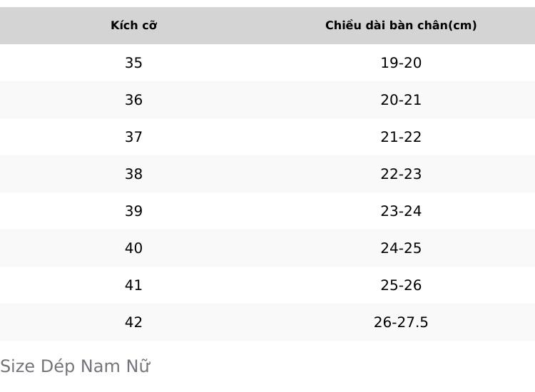Viewport: 535px width, 392px height.
Task: Click foot length 22-23 cell
Action: pyautogui.click(x=401, y=174)
